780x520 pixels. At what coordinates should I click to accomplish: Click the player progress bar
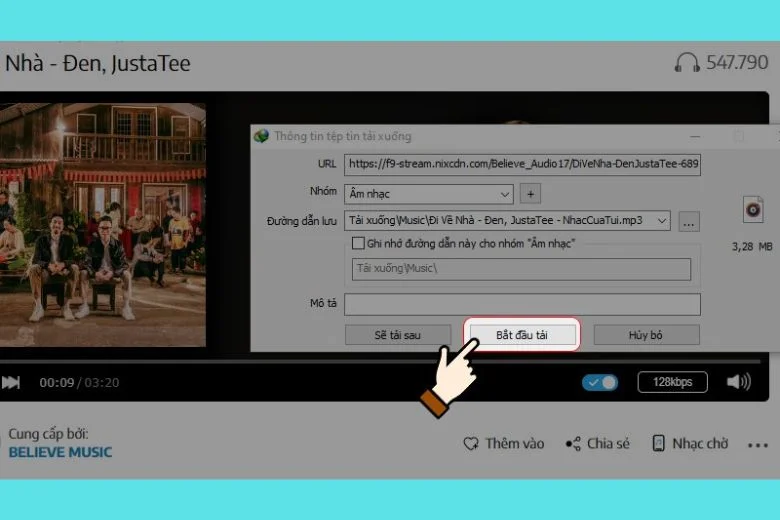[380, 361]
